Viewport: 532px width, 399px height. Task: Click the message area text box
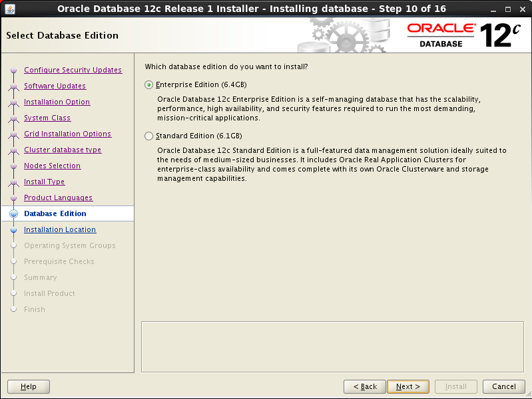tap(332, 346)
